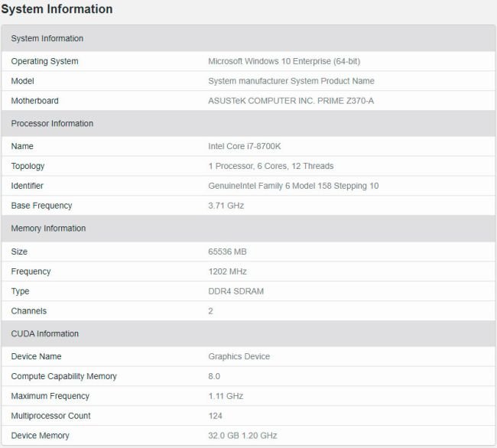Select the 'DDR4 SDRAM' value
The width and height of the screenshot is (497, 448).
[x=236, y=291]
